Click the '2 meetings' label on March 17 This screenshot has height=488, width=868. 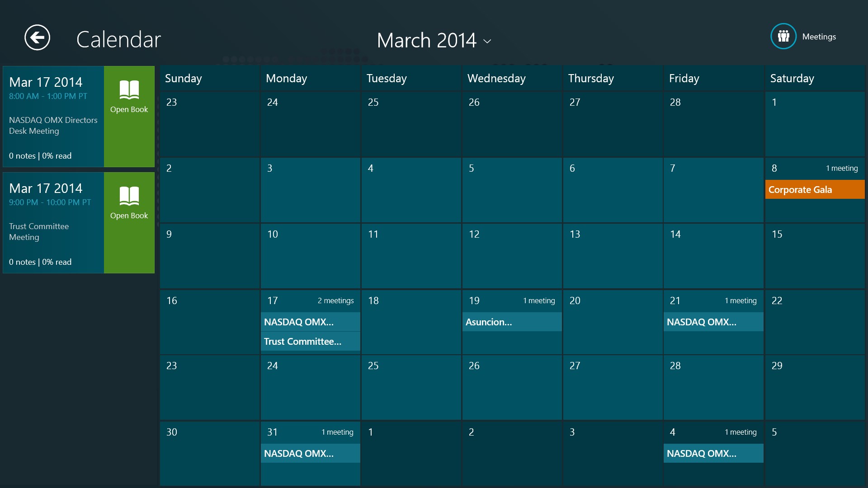coord(335,301)
